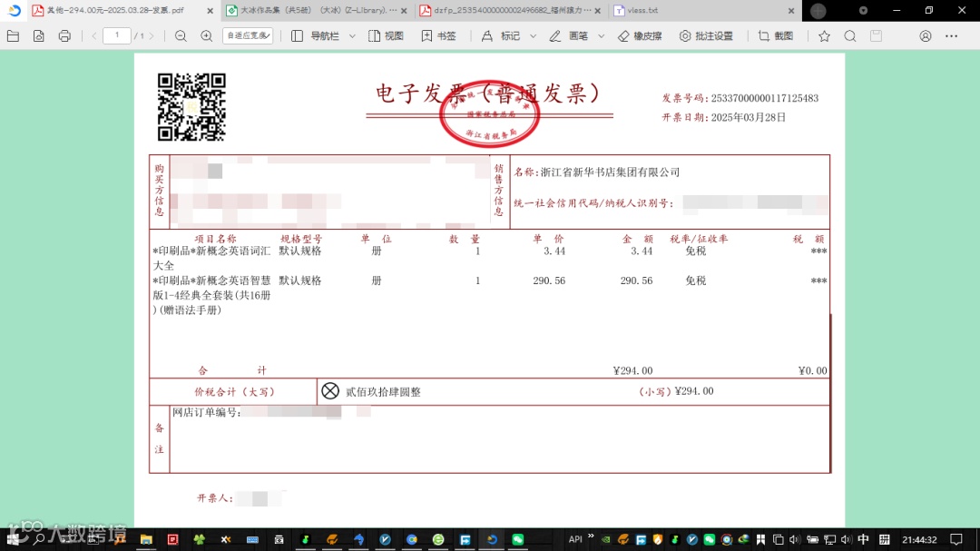This screenshot has width=980, height=551.
Task: Open the user account icon
Action: click(926, 36)
